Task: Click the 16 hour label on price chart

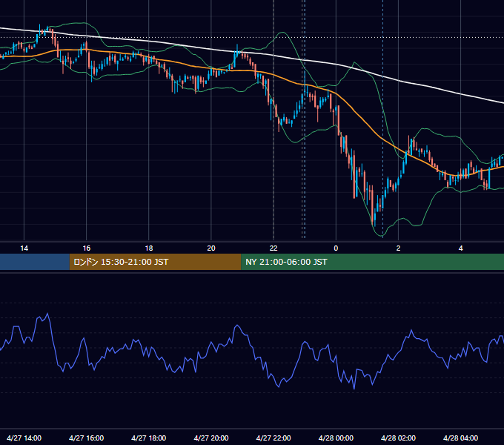Action: [x=87, y=248]
